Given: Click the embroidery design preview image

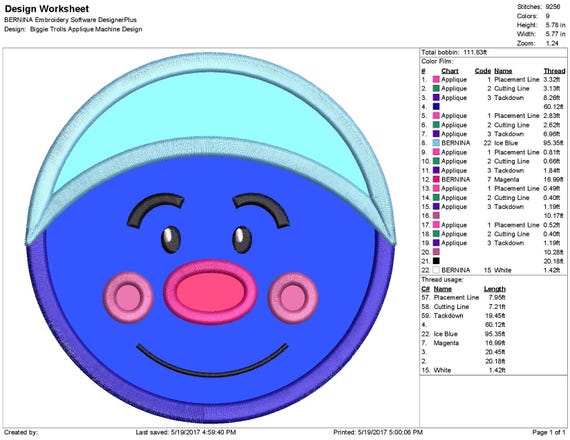Looking at the screenshot, I should tap(211, 238).
